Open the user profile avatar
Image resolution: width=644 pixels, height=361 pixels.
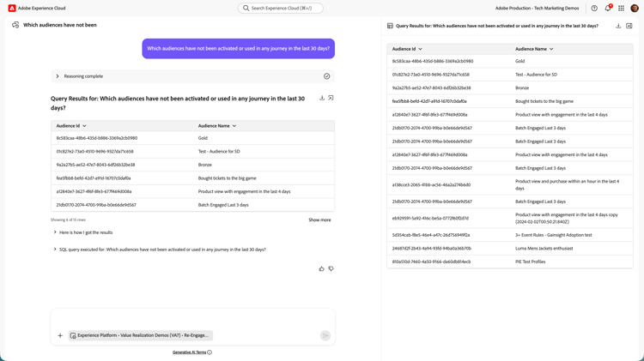click(635, 9)
